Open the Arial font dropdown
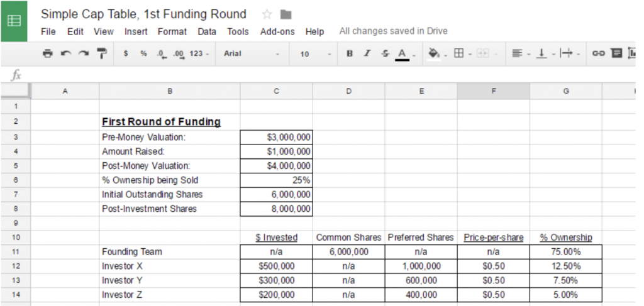This screenshot has width=644, height=306. tap(252, 54)
